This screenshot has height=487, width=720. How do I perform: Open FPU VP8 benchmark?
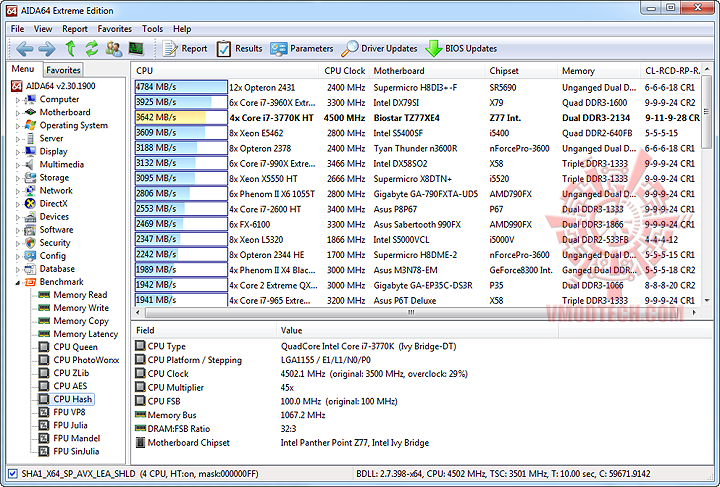69,412
